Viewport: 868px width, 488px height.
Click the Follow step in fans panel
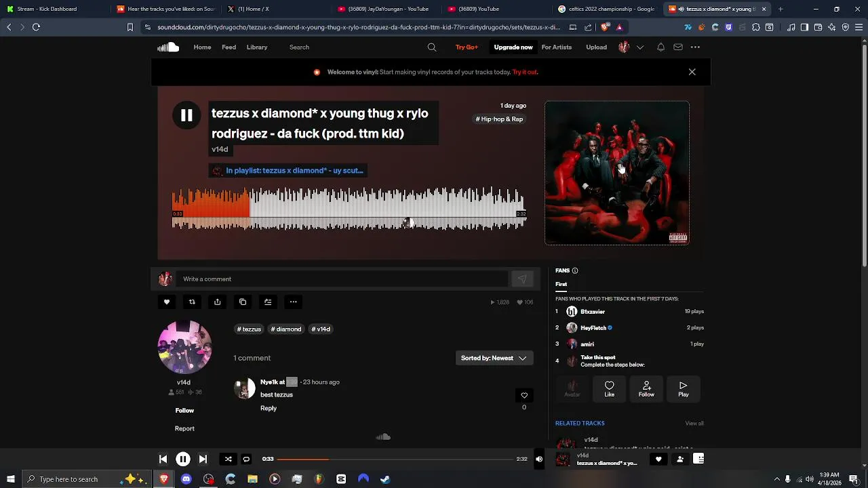click(x=646, y=389)
